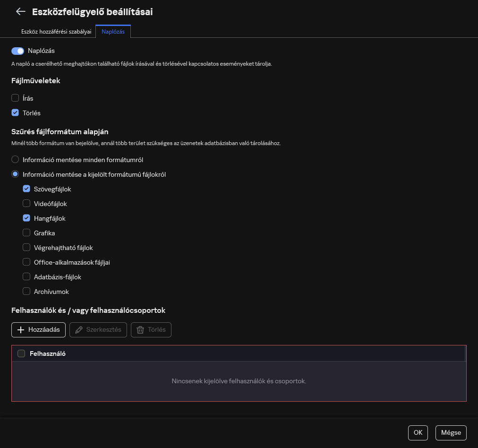Uncheck the Szövegfájlok checkbox
Screen dimensions: 478x448
tap(26, 189)
